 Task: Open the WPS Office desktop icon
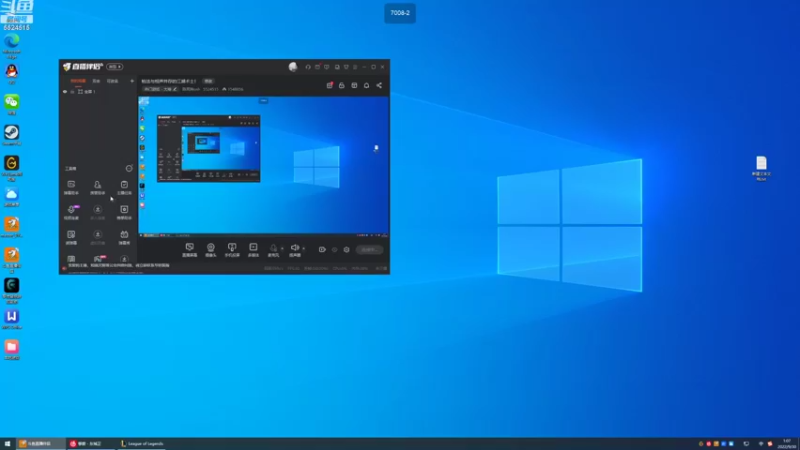(12, 319)
